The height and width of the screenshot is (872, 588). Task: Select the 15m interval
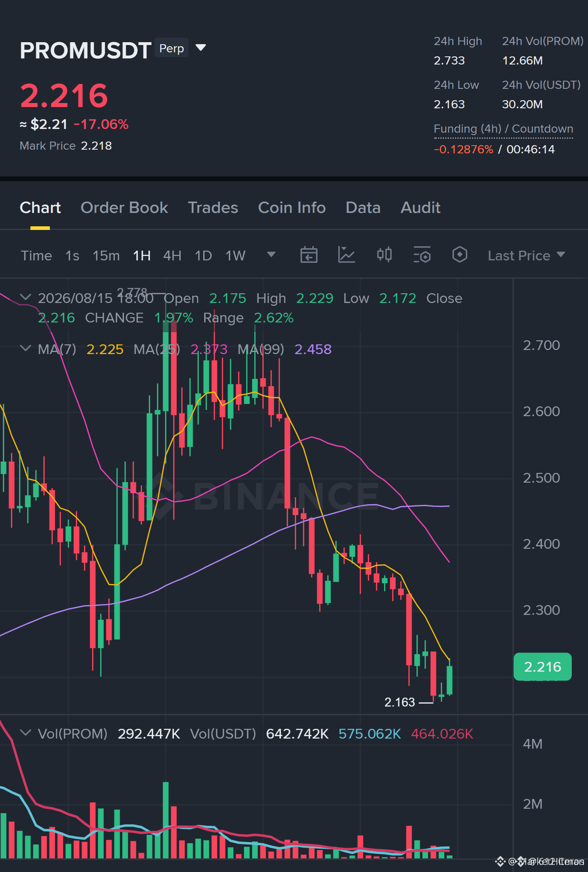[x=106, y=256]
